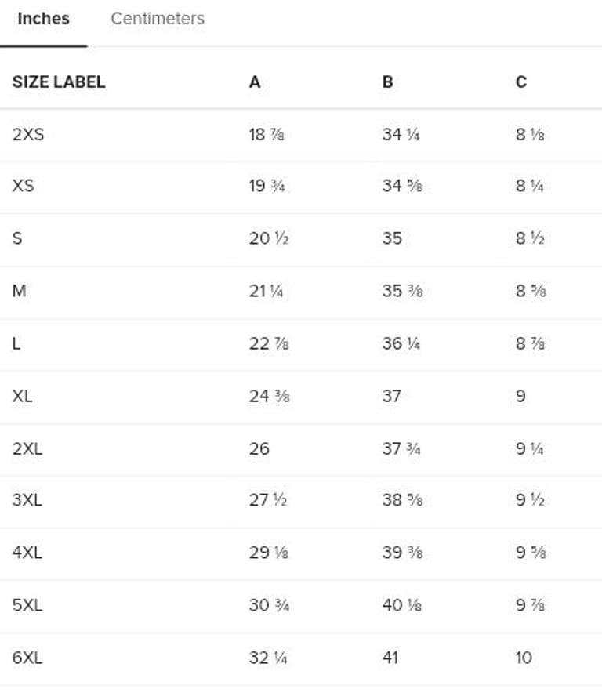
Task: Click the column B header
Action: (x=388, y=82)
